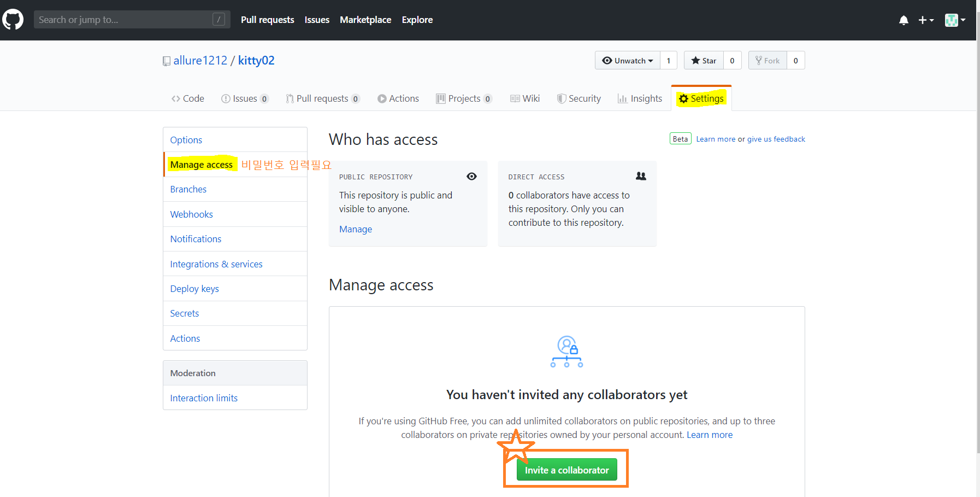This screenshot has height=497, width=980.
Task: Switch to the repository Pull requests tab
Action: (322, 98)
